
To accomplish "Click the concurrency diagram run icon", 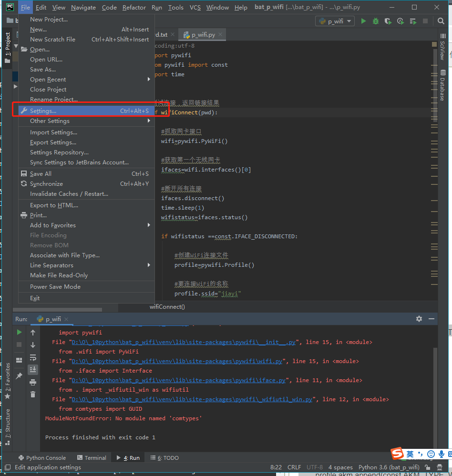I will pos(413,21).
